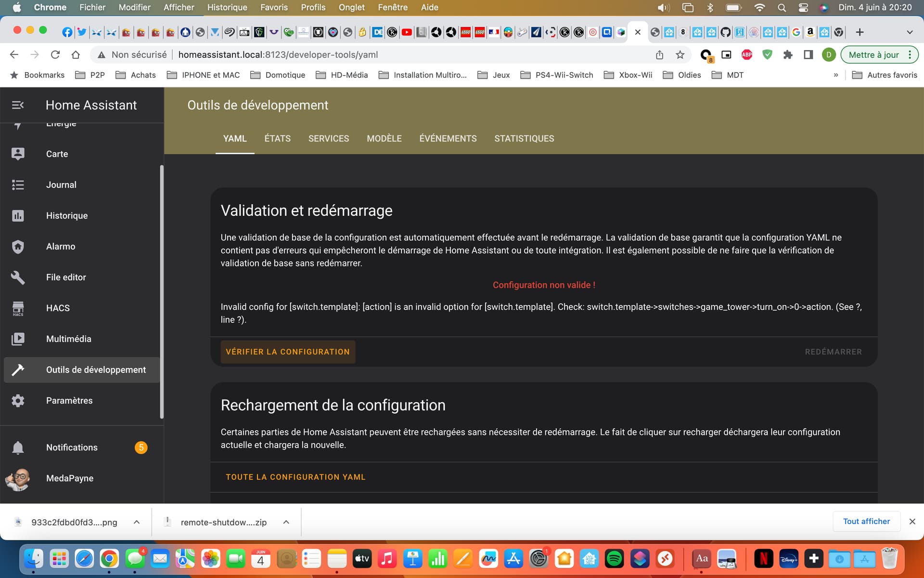
Task: Switch to the ÉVÉNEMENTS tab
Action: tap(448, 139)
